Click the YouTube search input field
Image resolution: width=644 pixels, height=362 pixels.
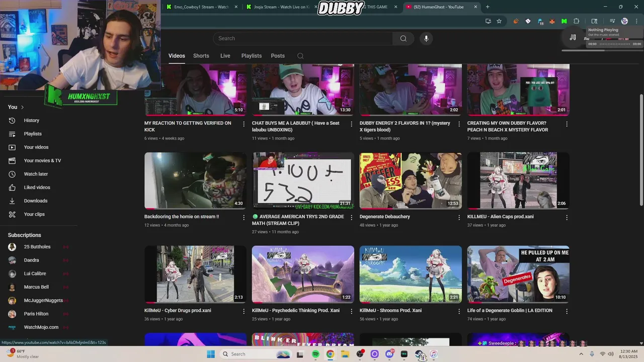303,38
